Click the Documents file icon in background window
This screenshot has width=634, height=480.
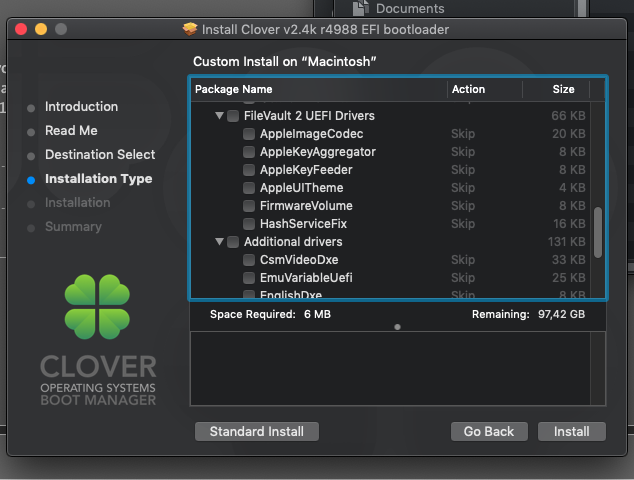pos(361,8)
